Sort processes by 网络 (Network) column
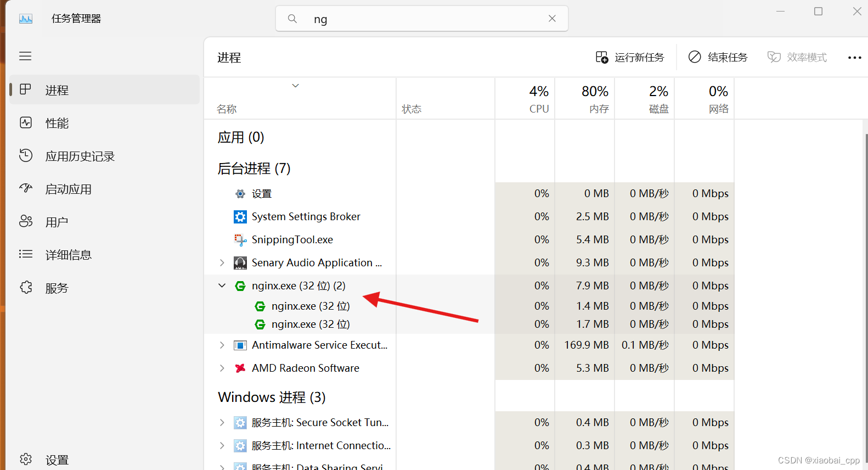The width and height of the screenshot is (868, 470). point(704,99)
